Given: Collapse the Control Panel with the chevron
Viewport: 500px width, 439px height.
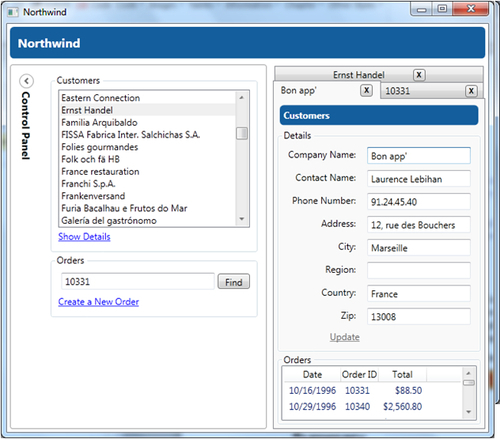Looking at the screenshot, I should 26,81.
